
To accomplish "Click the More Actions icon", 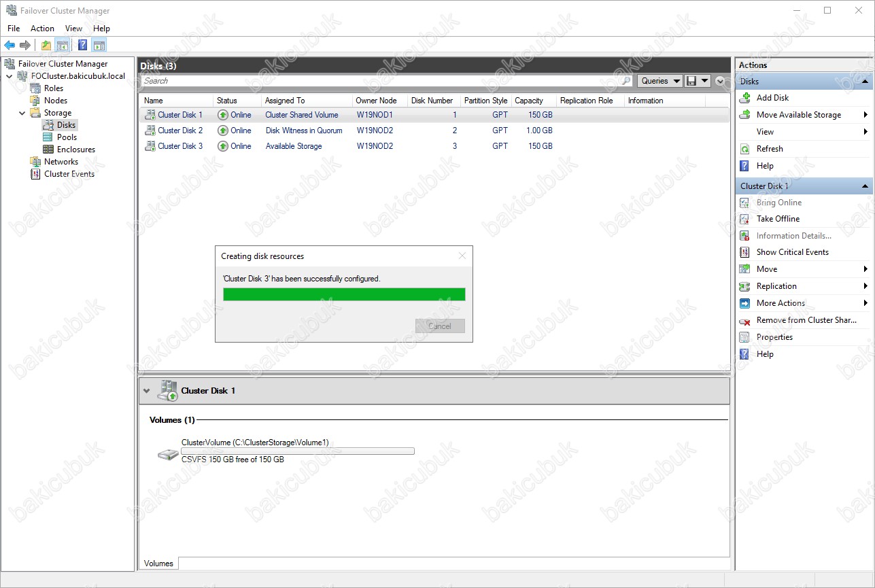I will click(744, 303).
